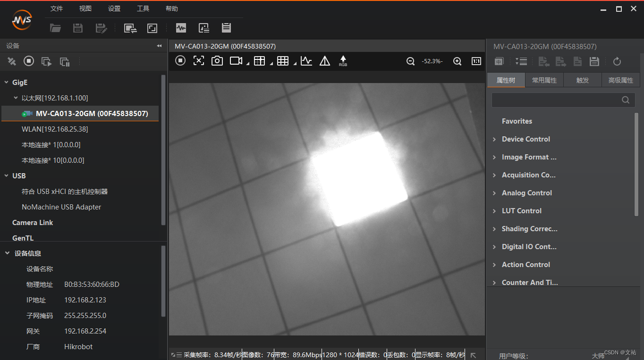Click the open folder icon in the main toolbar
Image resolution: width=644 pixels, height=360 pixels.
(x=56, y=28)
